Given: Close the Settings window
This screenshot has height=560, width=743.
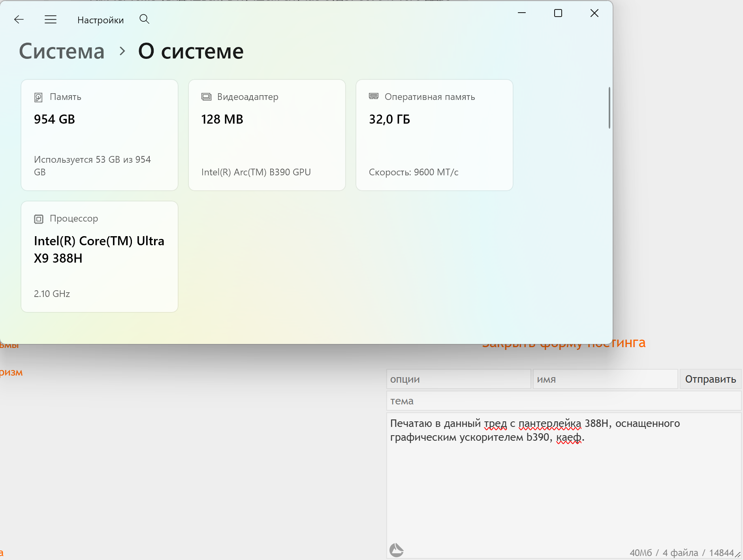Looking at the screenshot, I should pos(594,13).
